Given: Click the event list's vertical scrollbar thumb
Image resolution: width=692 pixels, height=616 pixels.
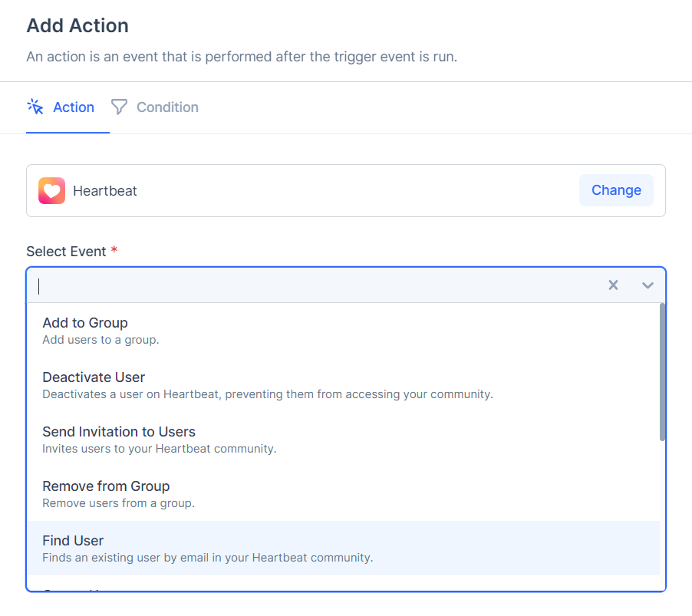Looking at the screenshot, I should coord(662,372).
